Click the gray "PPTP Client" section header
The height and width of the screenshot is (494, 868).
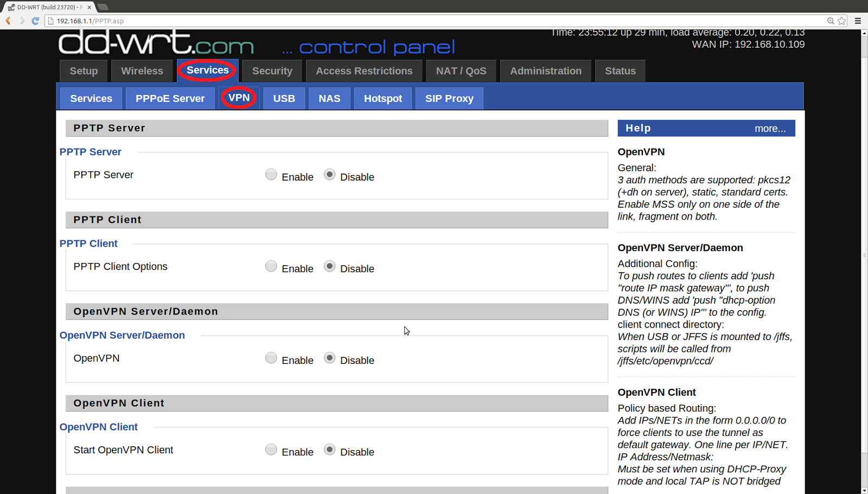click(x=337, y=220)
